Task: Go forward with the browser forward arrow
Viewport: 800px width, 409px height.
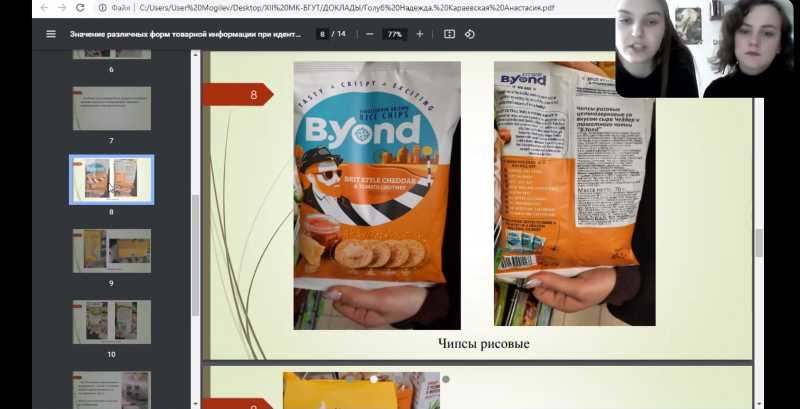Action: [62, 8]
